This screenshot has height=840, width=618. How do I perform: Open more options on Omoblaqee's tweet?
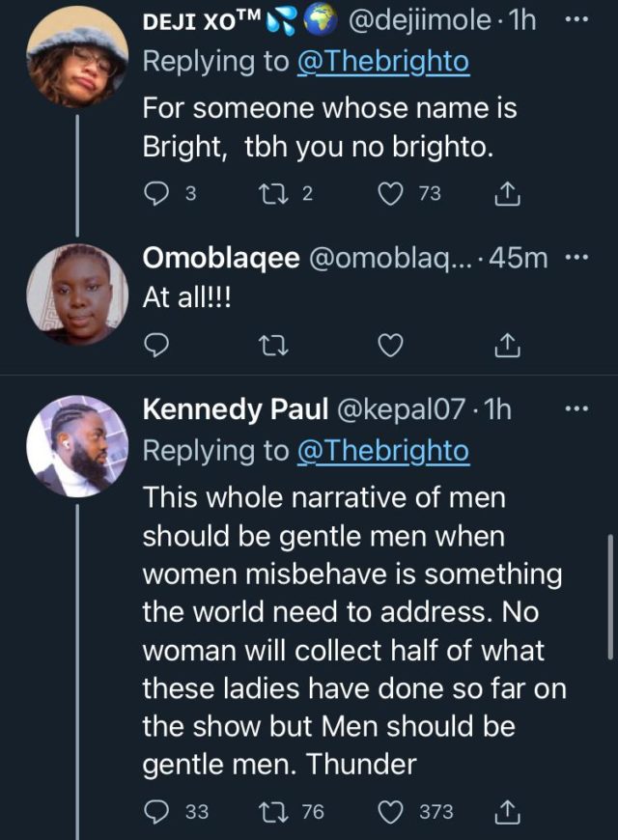pyautogui.click(x=576, y=258)
